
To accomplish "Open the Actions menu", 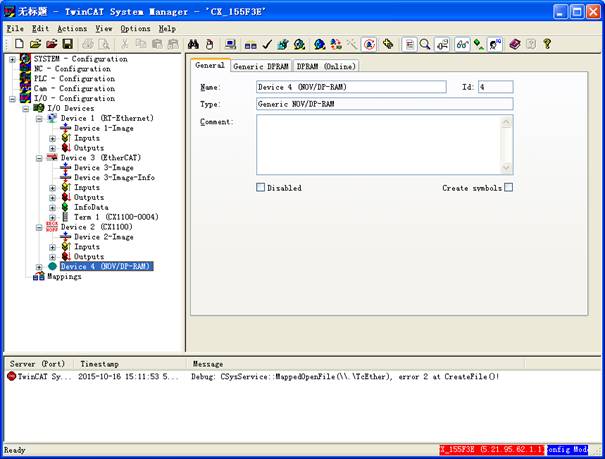I will pyautogui.click(x=71, y=29).
